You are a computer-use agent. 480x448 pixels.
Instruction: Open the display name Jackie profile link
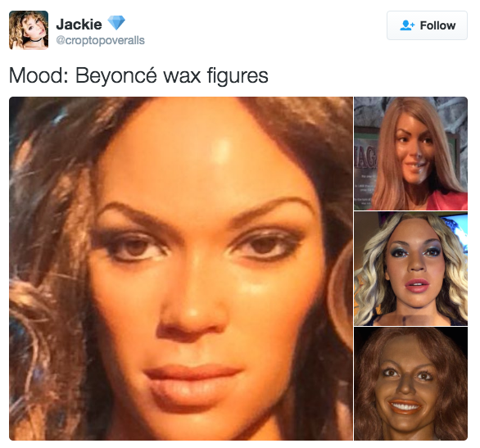click(79, 25)
